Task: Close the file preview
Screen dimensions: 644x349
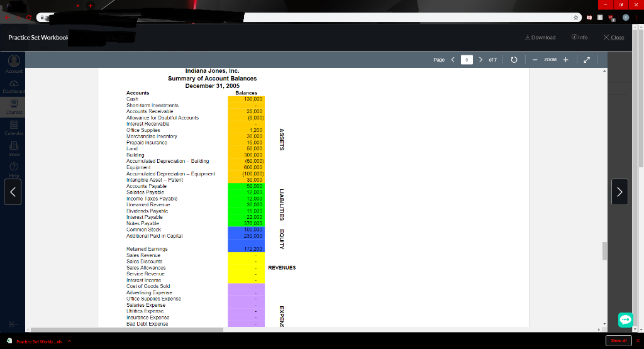Action: (x=614, y=37)
